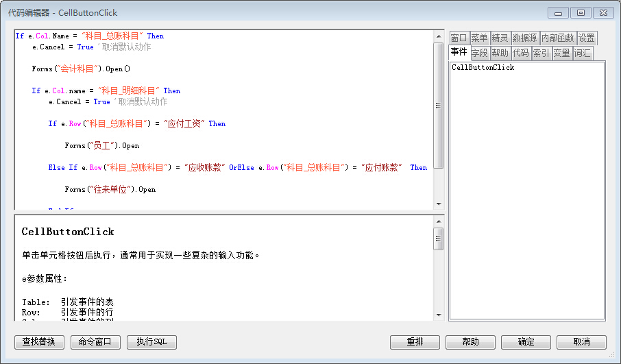Click the CellButtonClick heading in help pane
Viewport: 621px width, 364px height.
click(x=68, y=232)
